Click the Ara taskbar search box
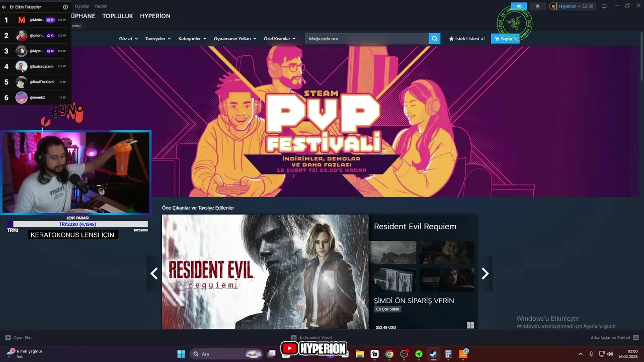 (x=227, y=354)
